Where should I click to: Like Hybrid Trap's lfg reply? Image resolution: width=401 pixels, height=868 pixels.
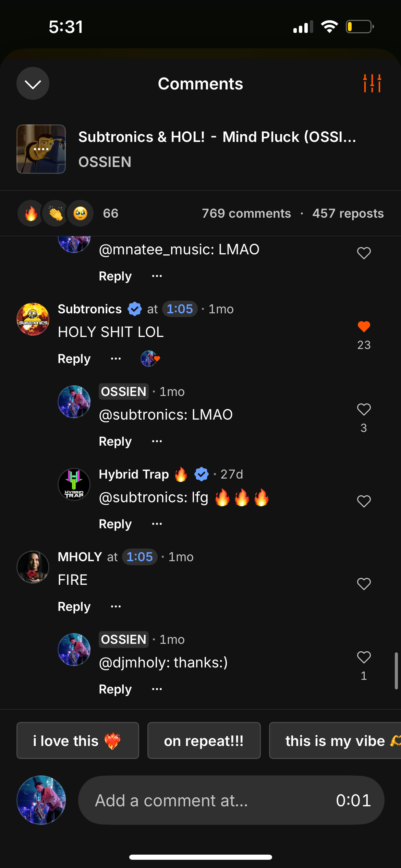[x=364, y=501]
